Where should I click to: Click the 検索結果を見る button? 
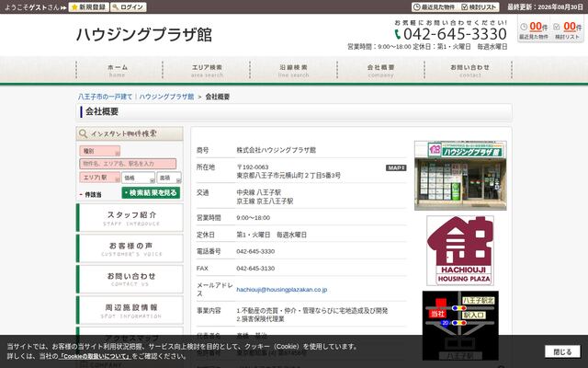point(151,192)
